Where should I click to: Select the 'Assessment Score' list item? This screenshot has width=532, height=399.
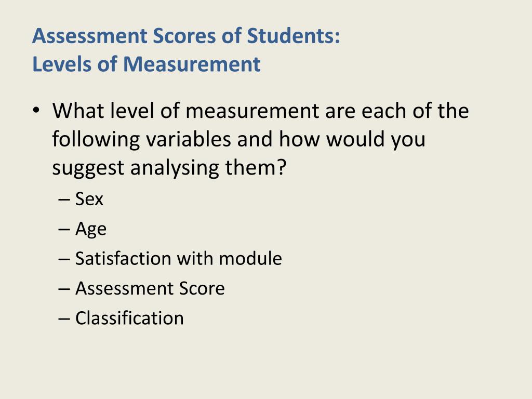(x=150, y=288)
